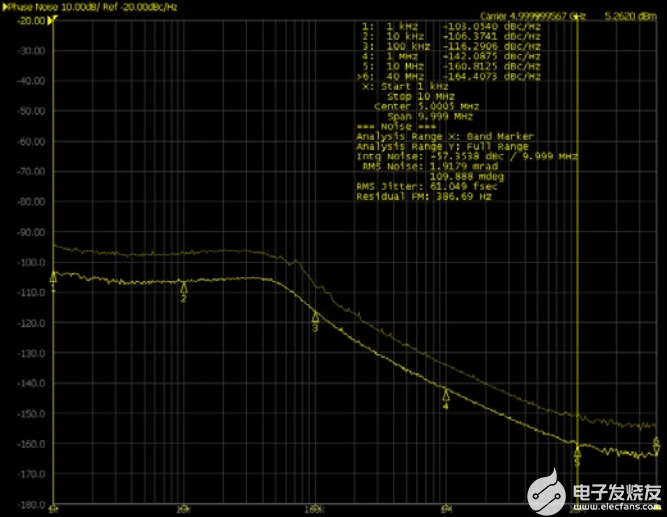Click active marker 6 at the right edge
The image size is (667, 517).
pyautogui.click(x=656, y=442)
